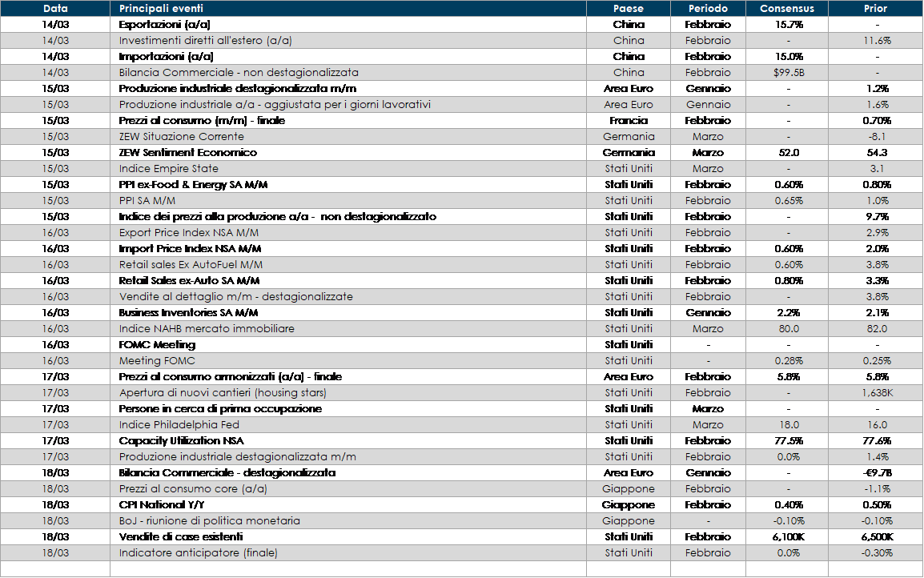Select the Indicatore anticipatore (finale) event
The width and height of the screenshot is (924, 578).
click(x=199, y=552)
